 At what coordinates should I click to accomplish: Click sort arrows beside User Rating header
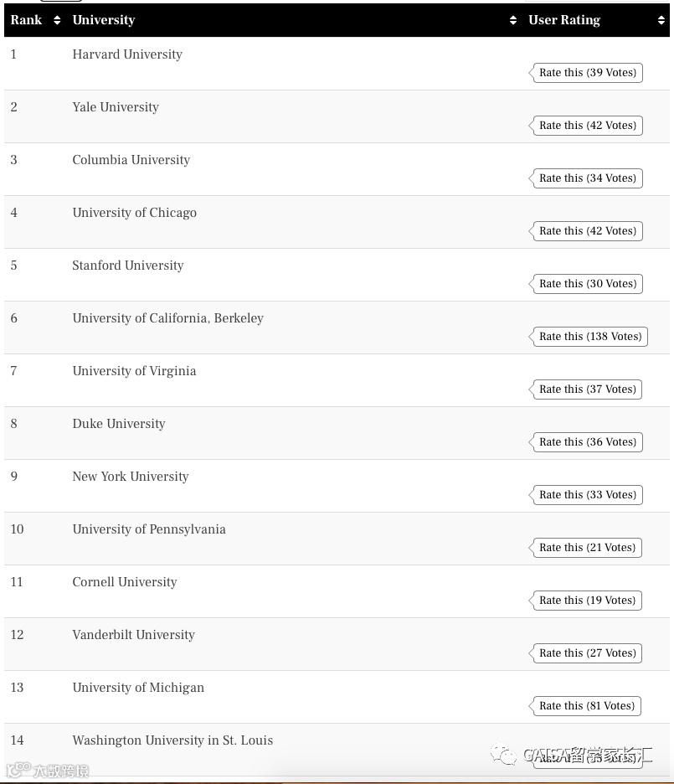click(x=661, y=20)
